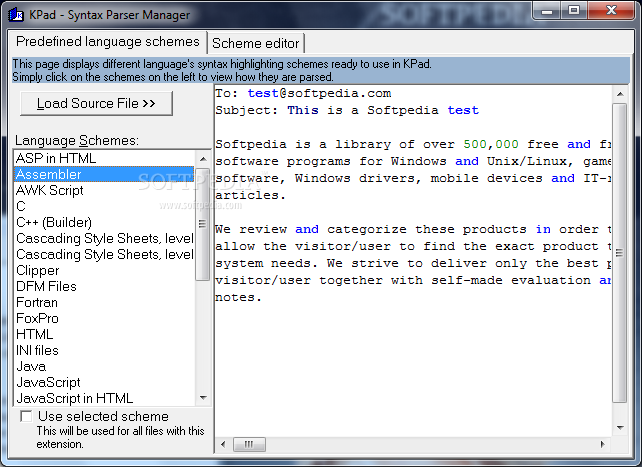Click the scheme list scroll-up arrow
Image resolution: width=642 pixels, height=467 pixels.
point(203,159)
